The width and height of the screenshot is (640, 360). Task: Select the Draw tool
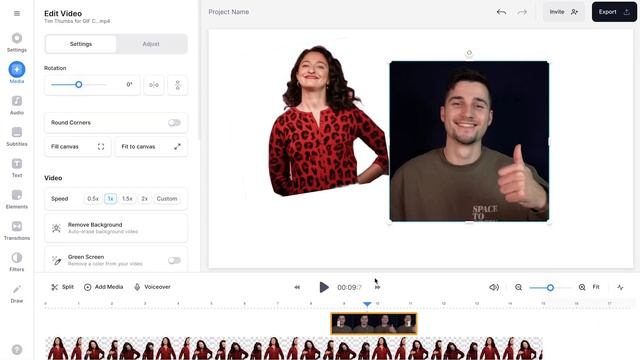click(17, 293)
